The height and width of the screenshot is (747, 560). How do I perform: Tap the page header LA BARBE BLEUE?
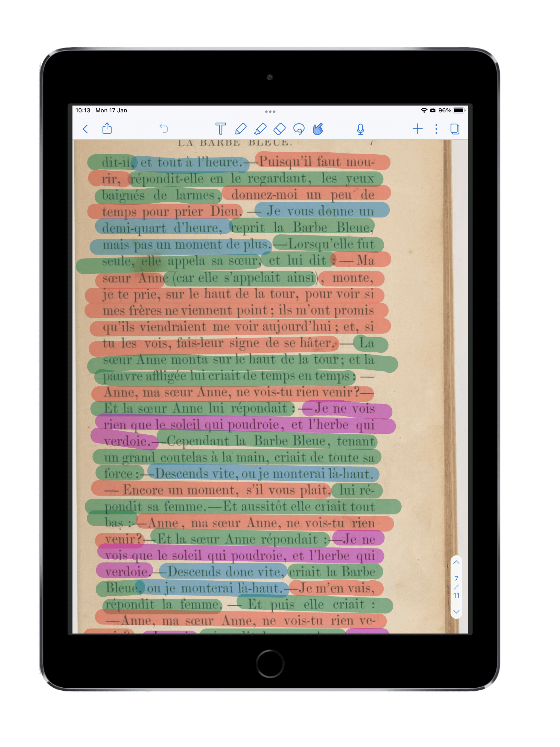click(235, 142)
